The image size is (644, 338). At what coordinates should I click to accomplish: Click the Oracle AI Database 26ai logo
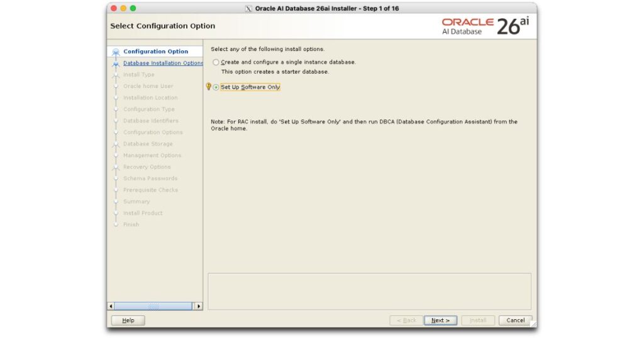(486, 26)
